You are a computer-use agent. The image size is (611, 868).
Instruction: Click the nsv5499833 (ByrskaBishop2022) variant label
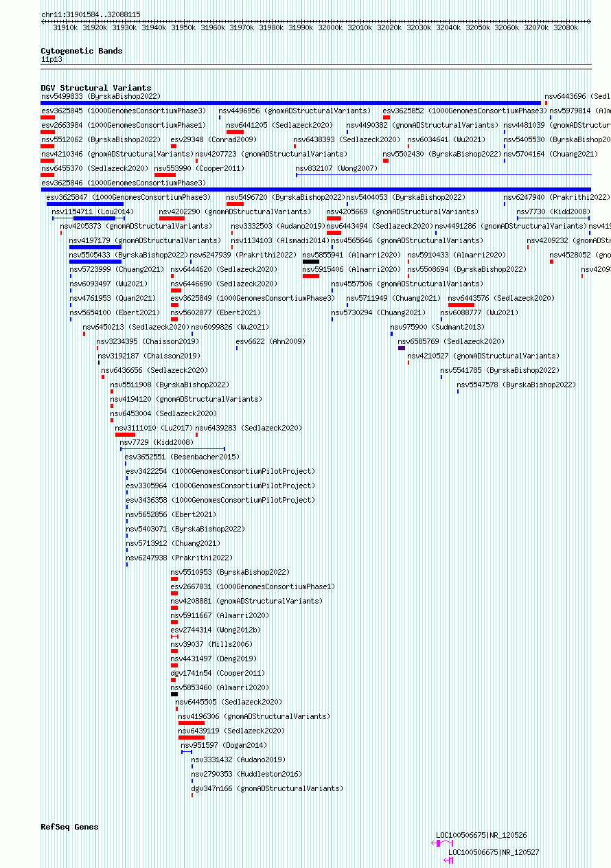click(x=101, y=96)
